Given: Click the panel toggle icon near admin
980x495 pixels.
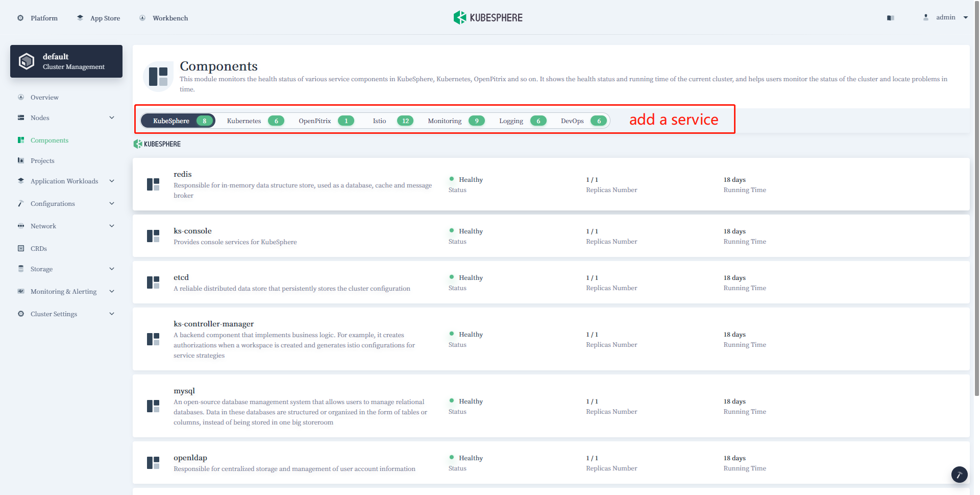Looking at the screenshot, I should (890, 17).
